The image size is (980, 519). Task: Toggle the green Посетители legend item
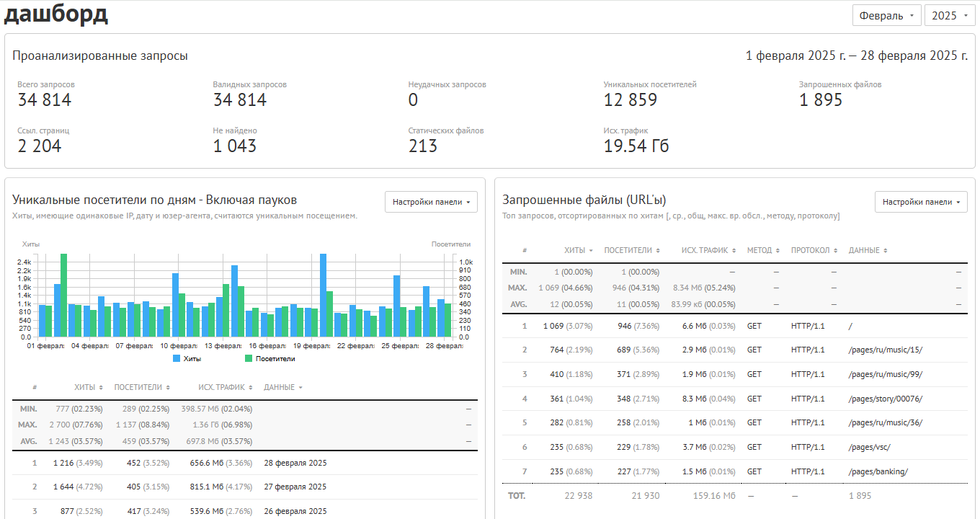pyautogui.click(x=270, y=358)
